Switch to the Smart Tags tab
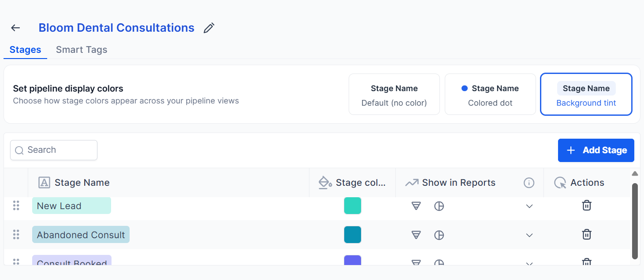This screenshot has height=280, width=644. point(82,50)
